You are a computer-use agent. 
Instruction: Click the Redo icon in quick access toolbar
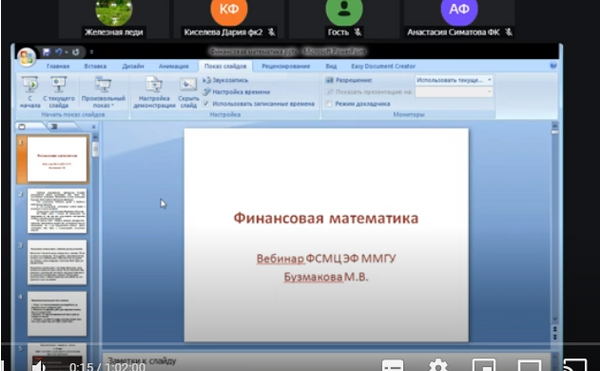pyautogui.click(x=76, y=52)
